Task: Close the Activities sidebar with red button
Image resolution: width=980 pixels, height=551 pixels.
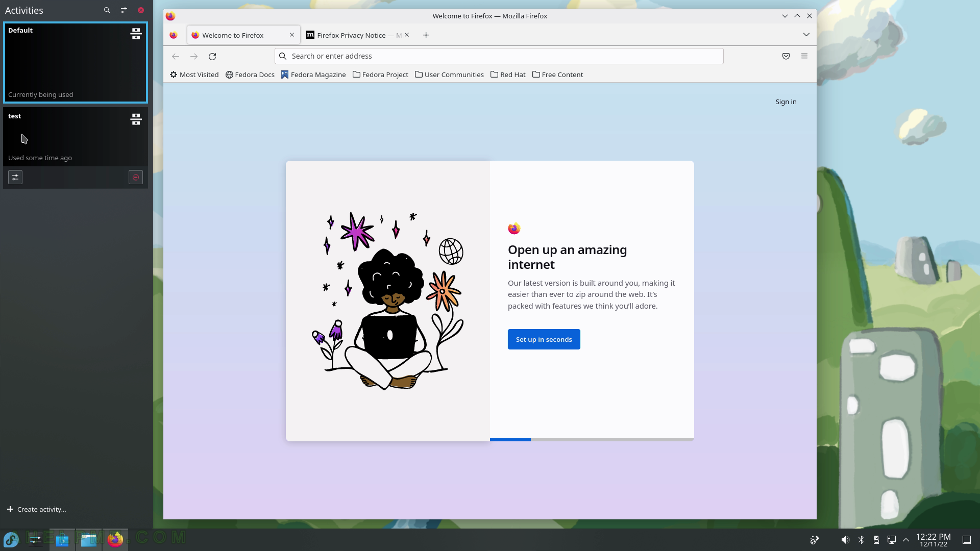Action: pyautogui.click(x=141, y=10)
